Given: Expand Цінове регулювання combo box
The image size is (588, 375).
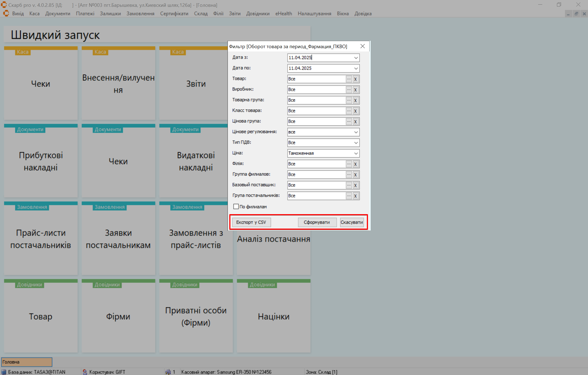Looking at the screenshot, I should 356,132.
